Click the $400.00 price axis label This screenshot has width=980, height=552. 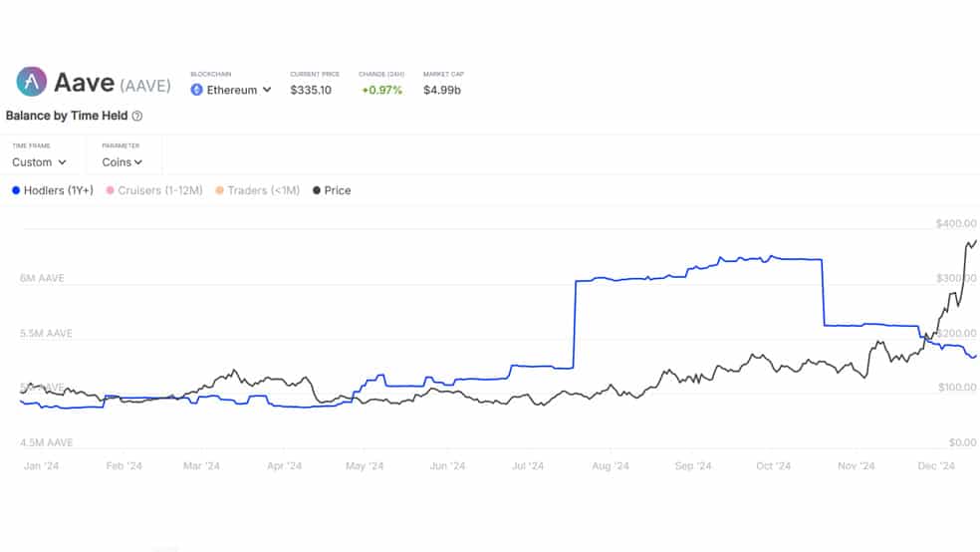(956, 223)
